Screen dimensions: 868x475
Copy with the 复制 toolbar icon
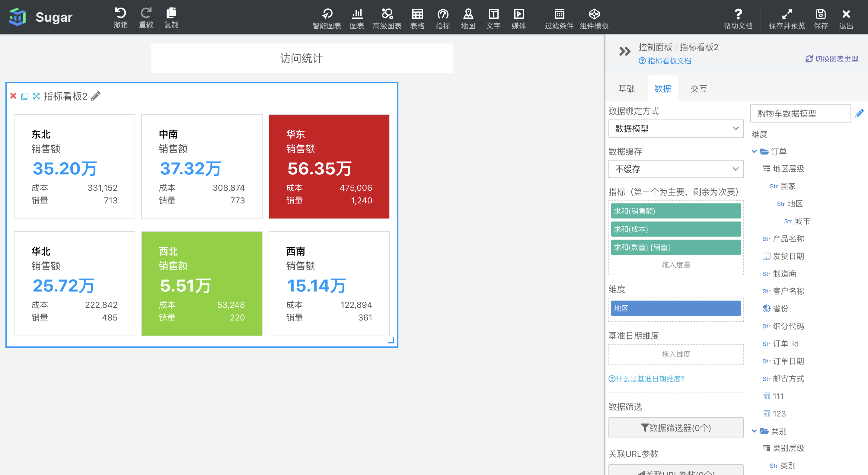click(x=171, y=18)
